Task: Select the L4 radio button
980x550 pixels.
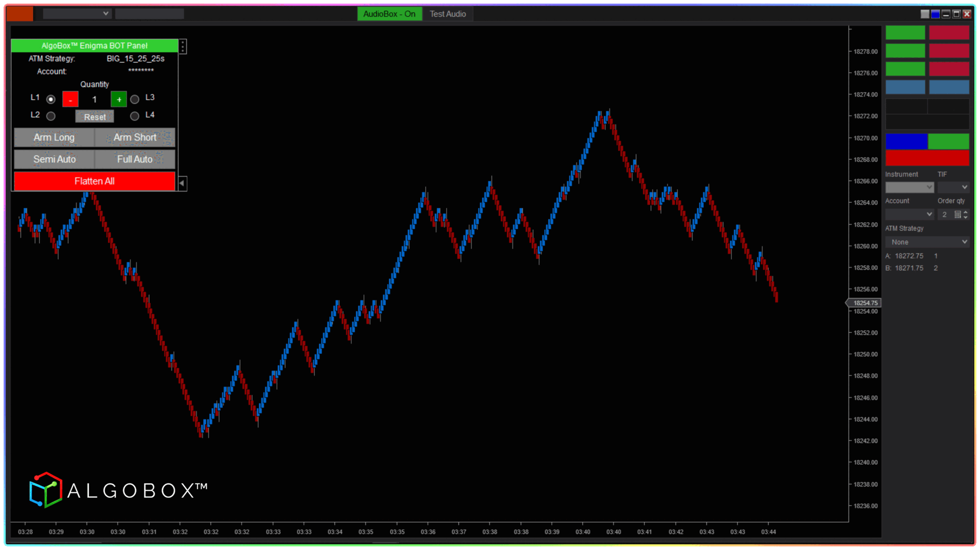Action: click(135, 116)
